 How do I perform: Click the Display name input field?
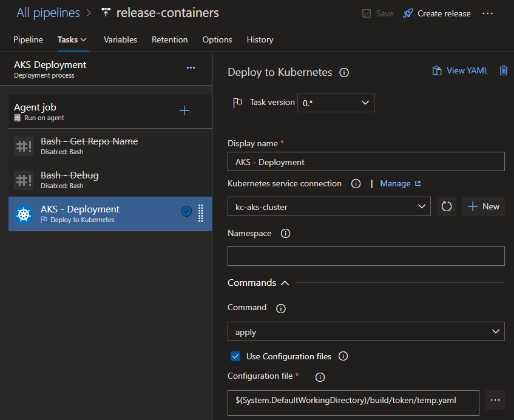[366, 161]
